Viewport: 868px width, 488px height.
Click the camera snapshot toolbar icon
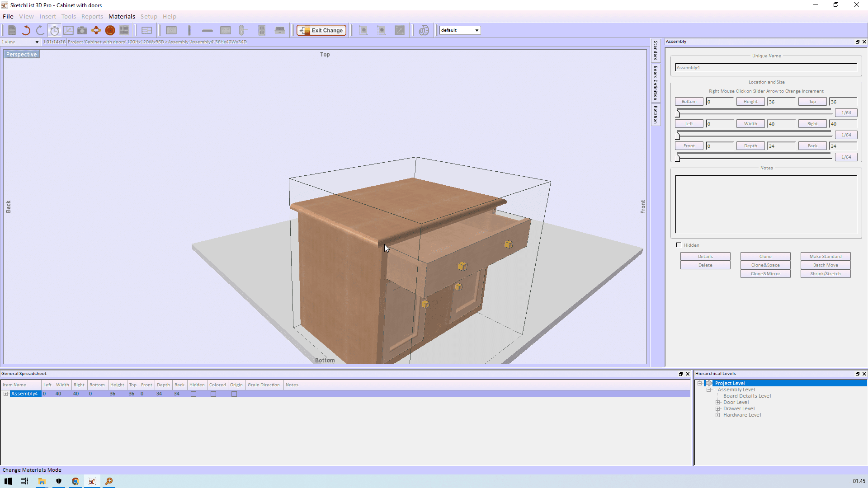[x=82, y=30]
